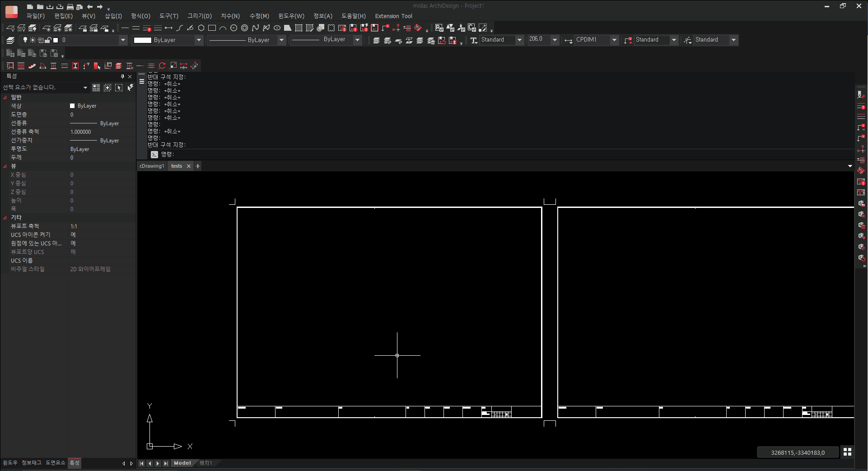Viewport: 868px width, 471px height.
Task: Create a new drawing file icon
Action: [30, 6]
